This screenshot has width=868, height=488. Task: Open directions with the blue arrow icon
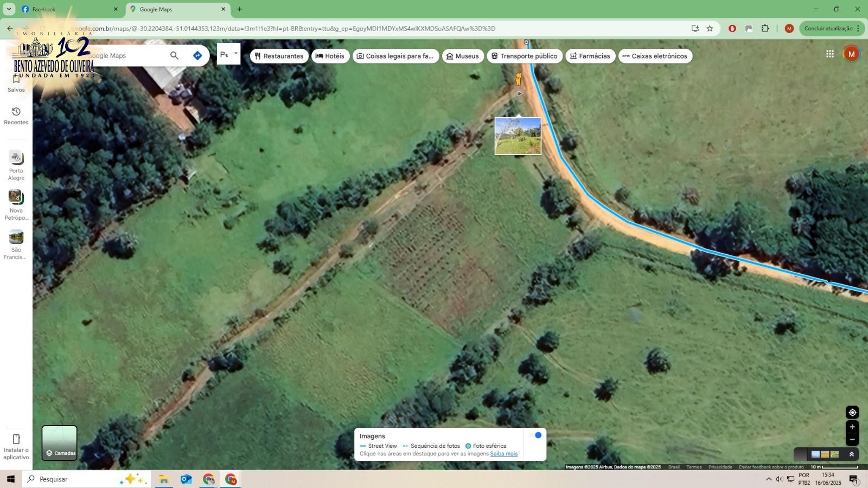pyautogui.click(x=197, y=55)
